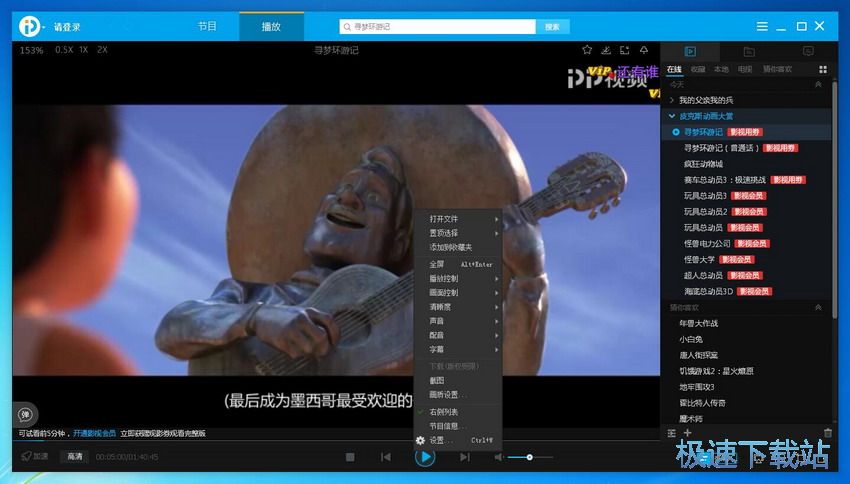This screenshot has height=484, width=850.
Task: Expand 声音 submenu
Action: pos(458,321)
